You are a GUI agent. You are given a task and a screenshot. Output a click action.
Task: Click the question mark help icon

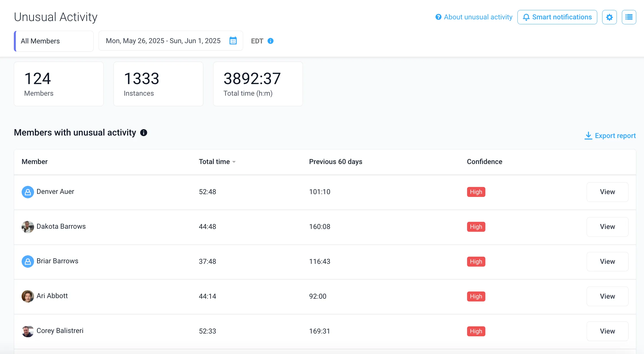point(438,17)
